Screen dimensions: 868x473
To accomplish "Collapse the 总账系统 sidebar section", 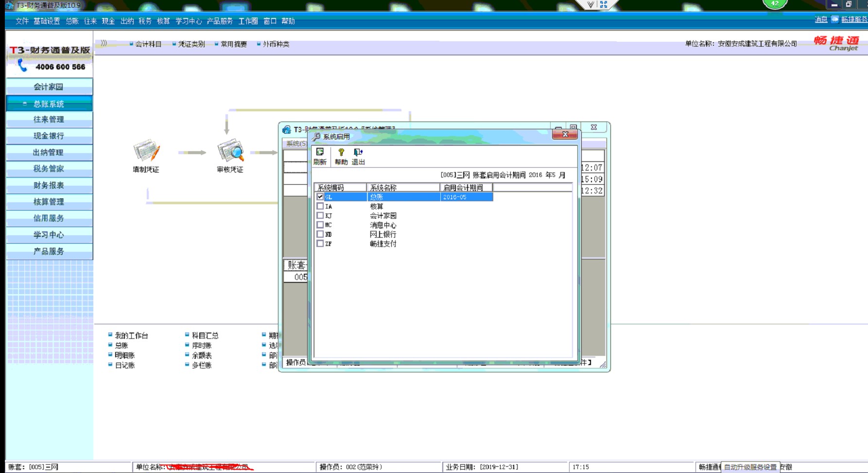I will coord(49,104).
